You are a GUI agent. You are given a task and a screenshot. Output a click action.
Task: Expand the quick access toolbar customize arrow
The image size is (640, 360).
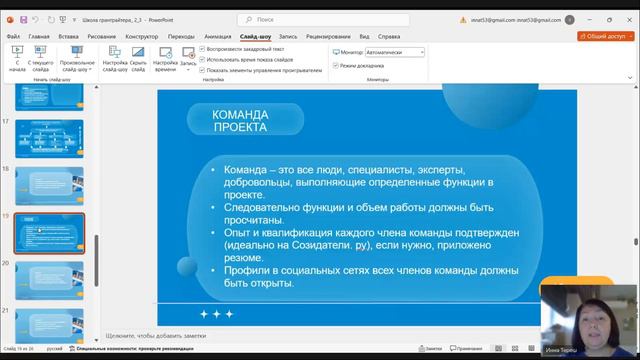coord(74,20)
